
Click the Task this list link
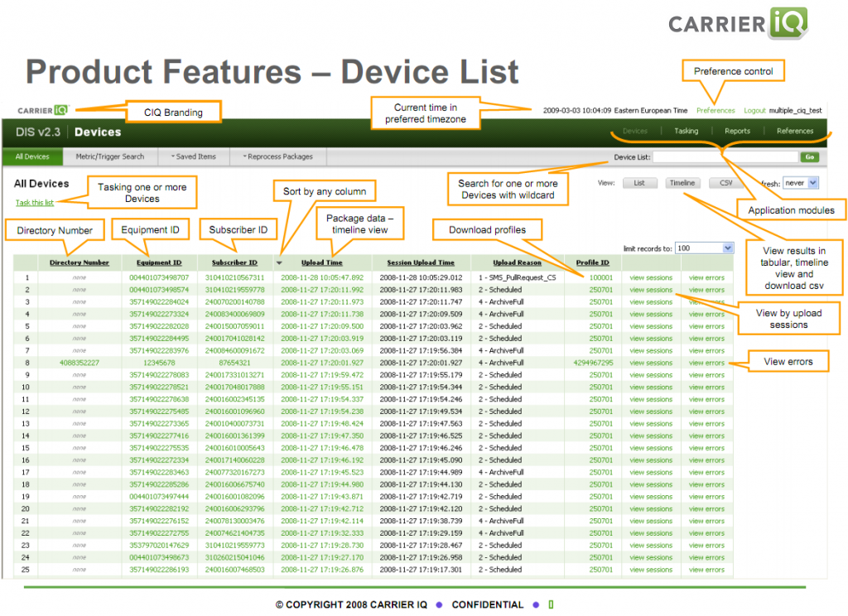[35, 203]
